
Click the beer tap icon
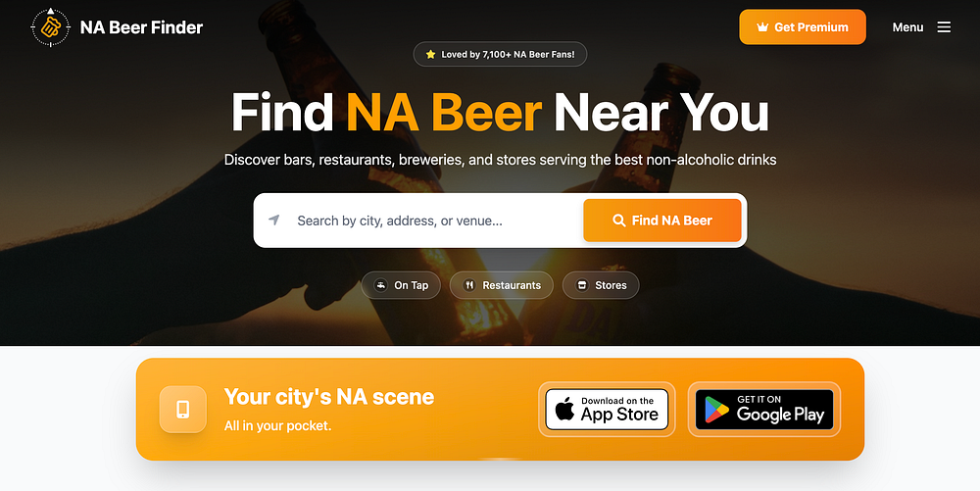coord(380,285)
